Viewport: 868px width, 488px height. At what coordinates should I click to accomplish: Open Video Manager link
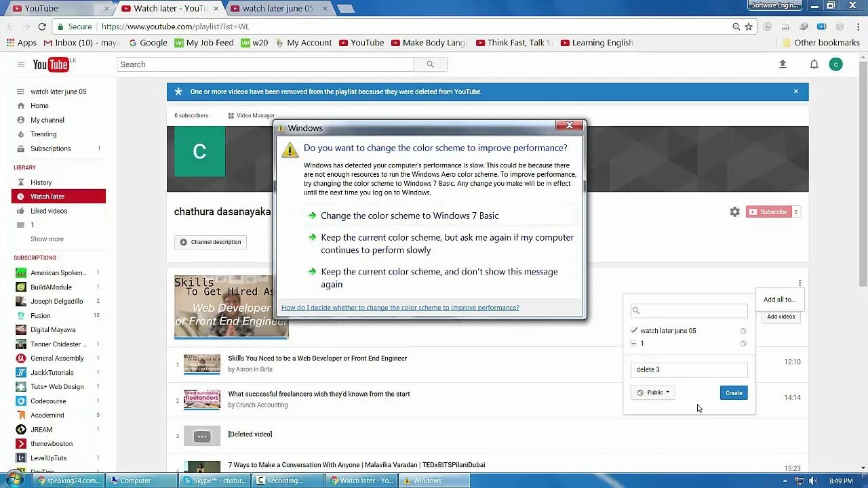click(252, 116)
